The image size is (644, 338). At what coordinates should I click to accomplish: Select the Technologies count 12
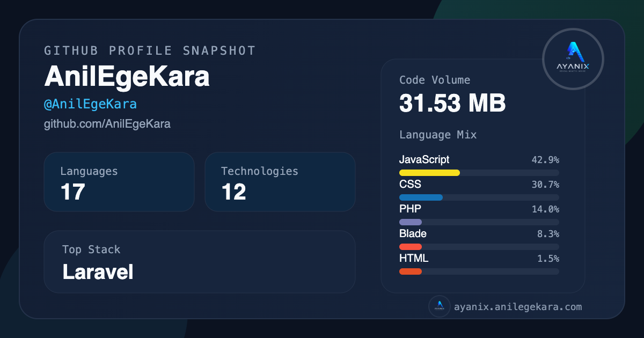click(234, 192)
